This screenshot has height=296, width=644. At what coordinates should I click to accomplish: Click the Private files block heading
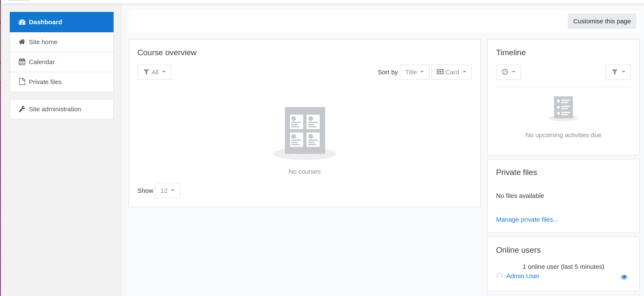[516, 172]
